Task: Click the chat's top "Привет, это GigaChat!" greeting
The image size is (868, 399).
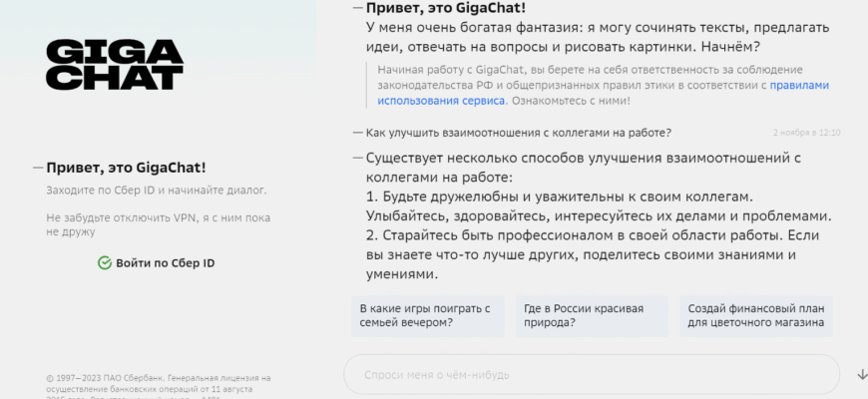Action: click(x=446, y=8)
